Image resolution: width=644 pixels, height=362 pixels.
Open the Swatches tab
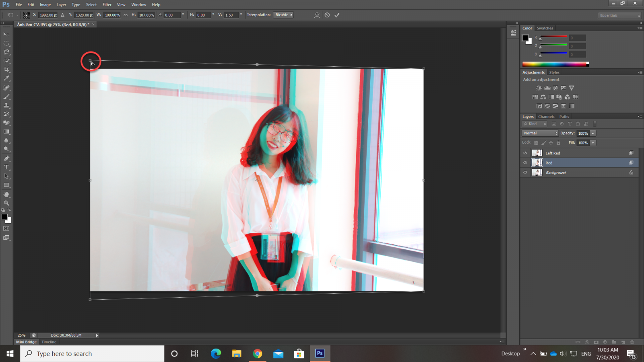pyautogui.click(x=545, y=28)
